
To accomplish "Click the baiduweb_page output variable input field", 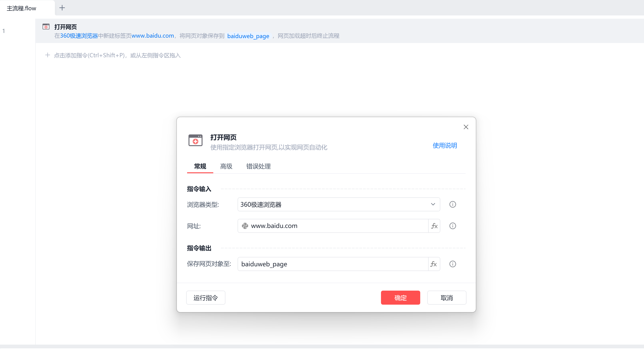I will pyautogui.click(x=333, y=265).
